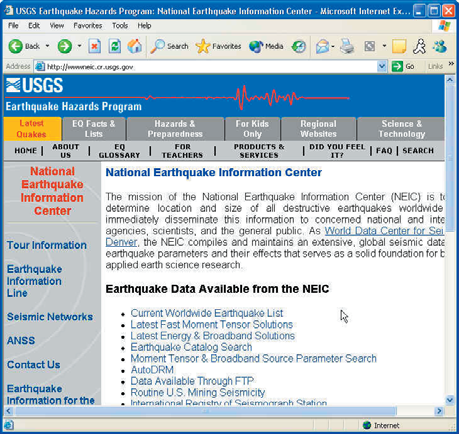Click the title bar IE icon
This screenshot has width=459, height=434.
point(9,11)
